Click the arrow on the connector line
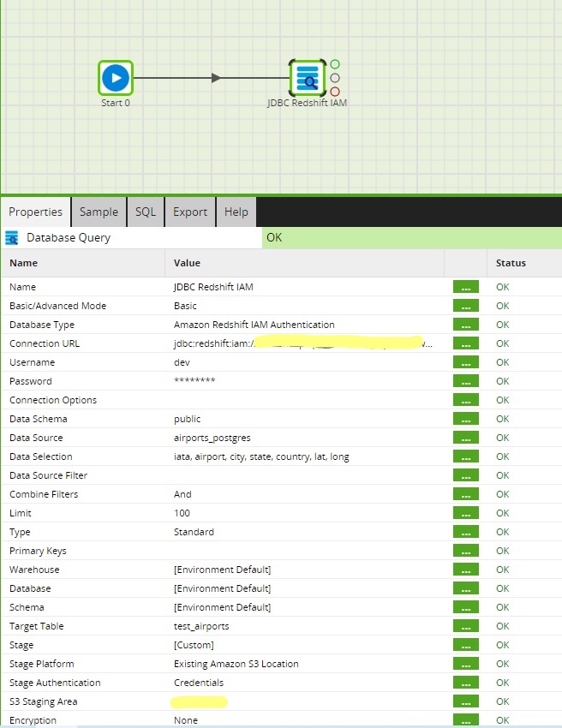The width and height of the screenshot is (562, 728). tap(216, 78)
